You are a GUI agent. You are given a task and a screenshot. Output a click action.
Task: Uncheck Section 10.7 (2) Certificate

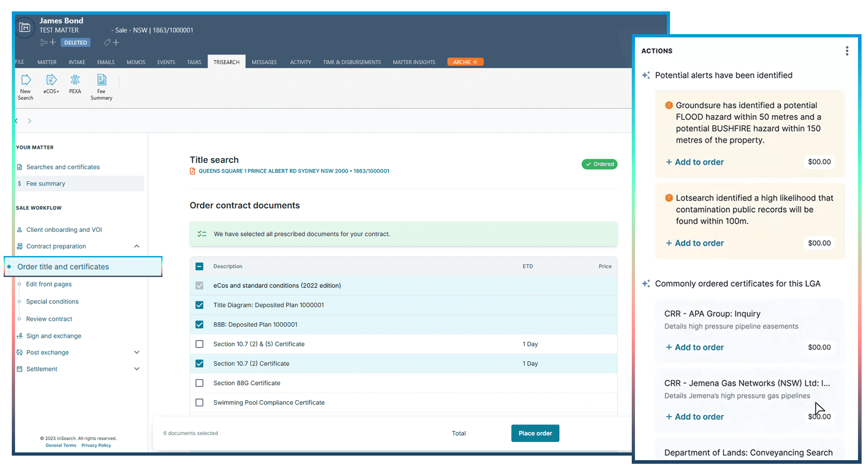pyautogui.click(x=199, y=364)
